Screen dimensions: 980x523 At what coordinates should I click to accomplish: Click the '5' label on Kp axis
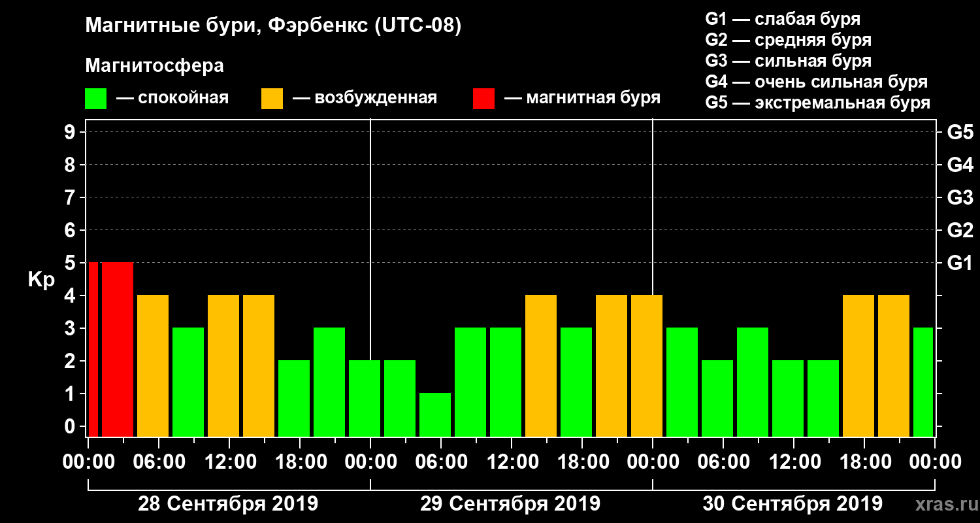pos(71,263)
